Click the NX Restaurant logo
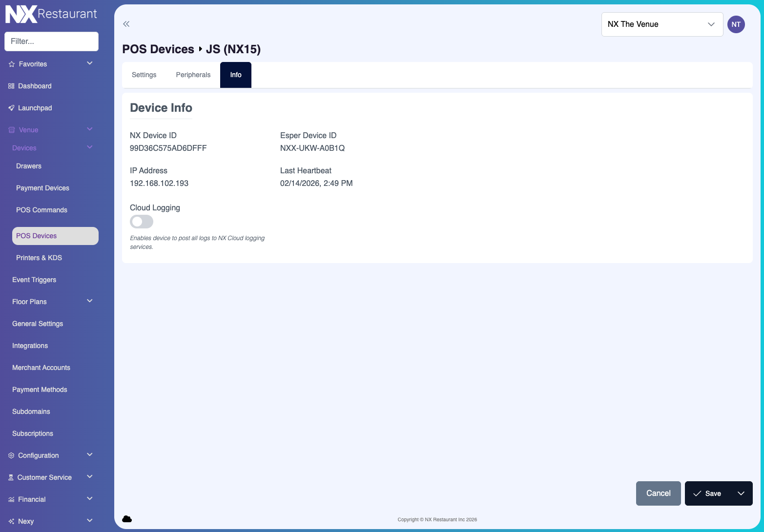This screenshot has height=532, width=764. pos(51,15)
